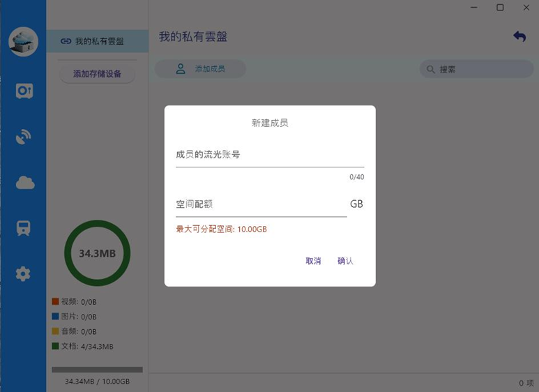This screenshot has height=392, width=539.
Task: Open the cloud icon in sidebar
Action: pos(25,183)
